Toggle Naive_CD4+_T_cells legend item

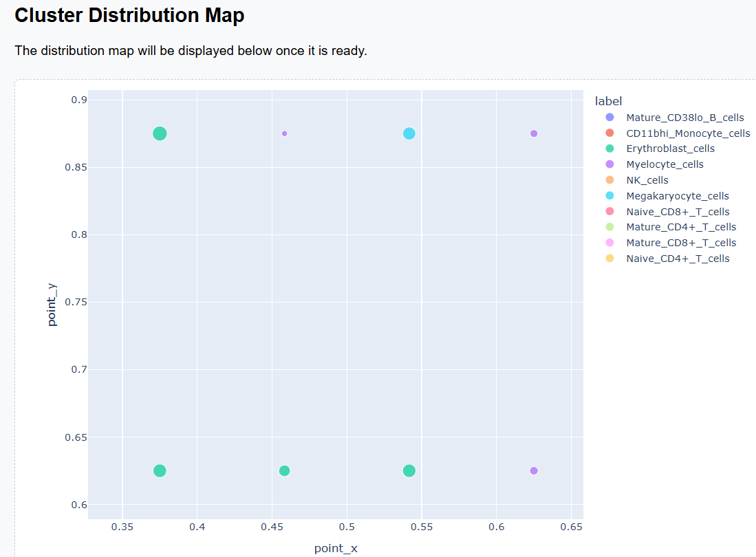pyautogui.click(x=678, y=259)
